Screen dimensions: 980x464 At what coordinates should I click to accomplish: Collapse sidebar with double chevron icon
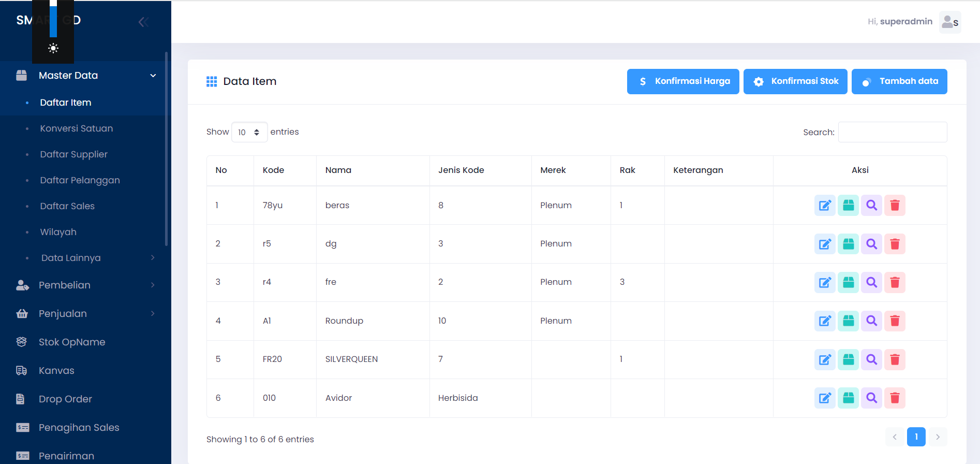(x=143, y=22)
